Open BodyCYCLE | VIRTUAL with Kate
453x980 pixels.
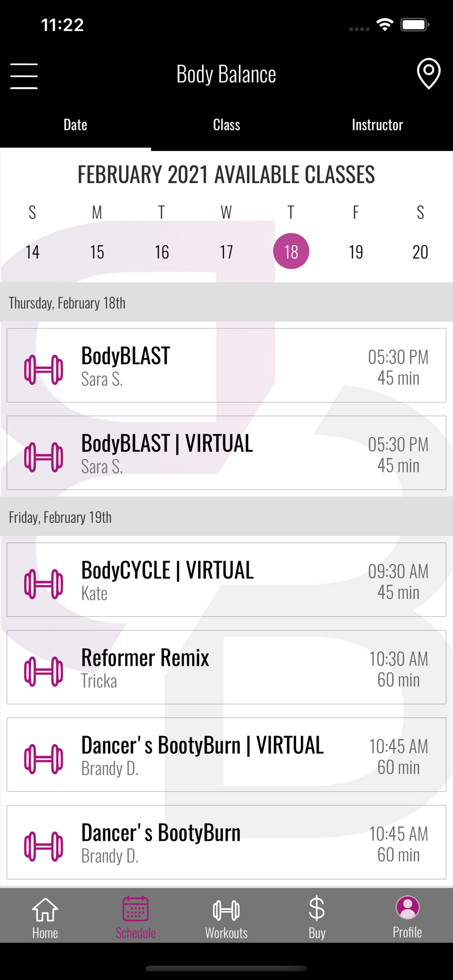(x=226, y=580)
